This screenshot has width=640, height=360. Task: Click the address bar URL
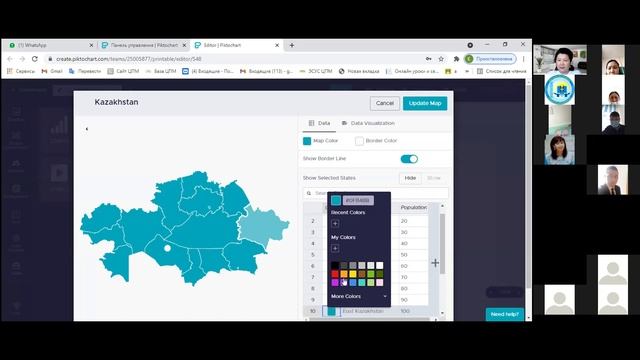pyautogui.click(x=129, y=59)
